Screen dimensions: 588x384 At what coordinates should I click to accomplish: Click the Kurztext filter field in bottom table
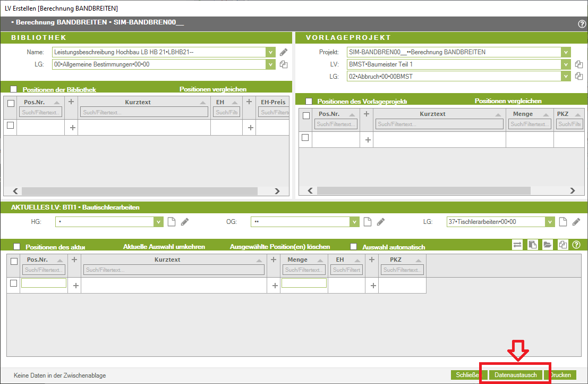(174, 270)
